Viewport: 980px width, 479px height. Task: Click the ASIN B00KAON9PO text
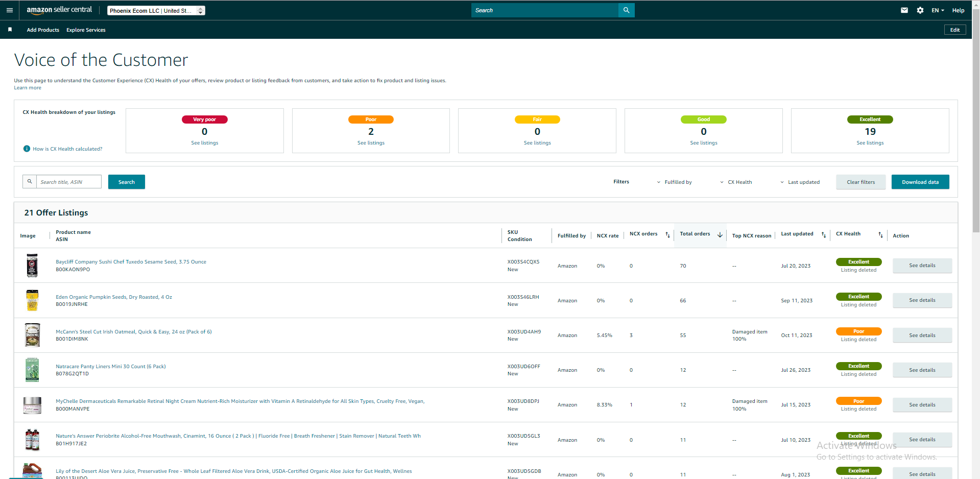coord(73,269)
